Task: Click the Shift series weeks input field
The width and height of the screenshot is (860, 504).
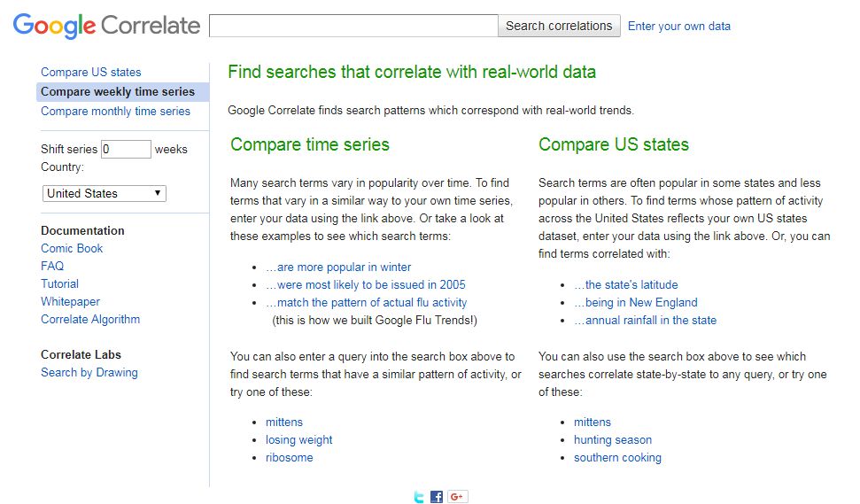Action: pos(126,149)
